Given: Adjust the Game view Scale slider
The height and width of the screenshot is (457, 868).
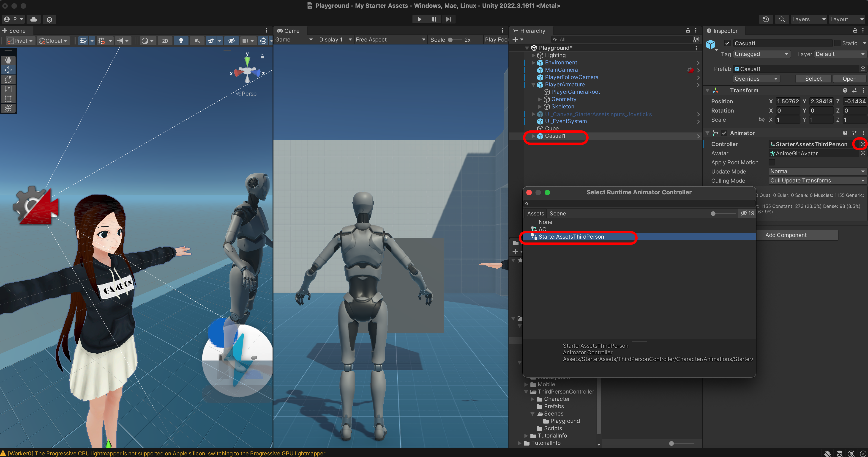Looking at the screenshot, I should (x=450, y=40).
